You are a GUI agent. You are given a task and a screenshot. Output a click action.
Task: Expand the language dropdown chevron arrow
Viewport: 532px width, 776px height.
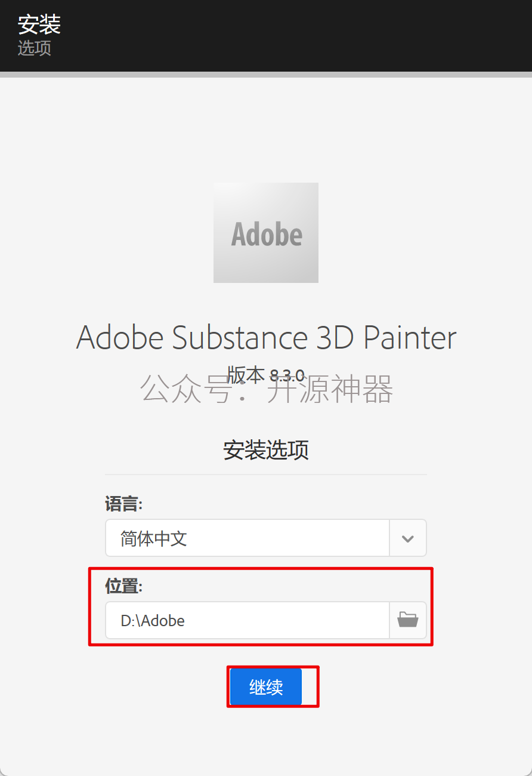408,538
